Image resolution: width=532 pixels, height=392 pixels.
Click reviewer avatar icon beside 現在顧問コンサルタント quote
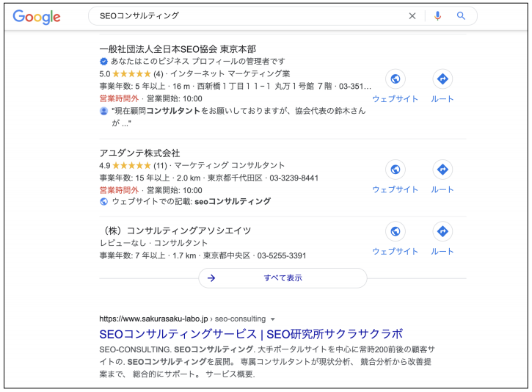point(103,111)
